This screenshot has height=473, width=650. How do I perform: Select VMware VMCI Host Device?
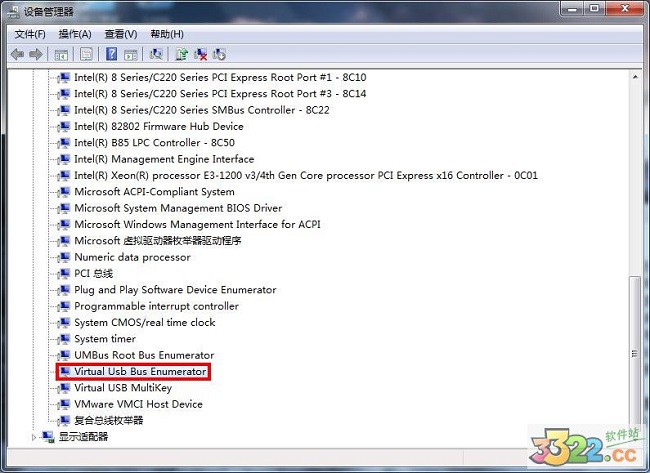pos(138,404)
